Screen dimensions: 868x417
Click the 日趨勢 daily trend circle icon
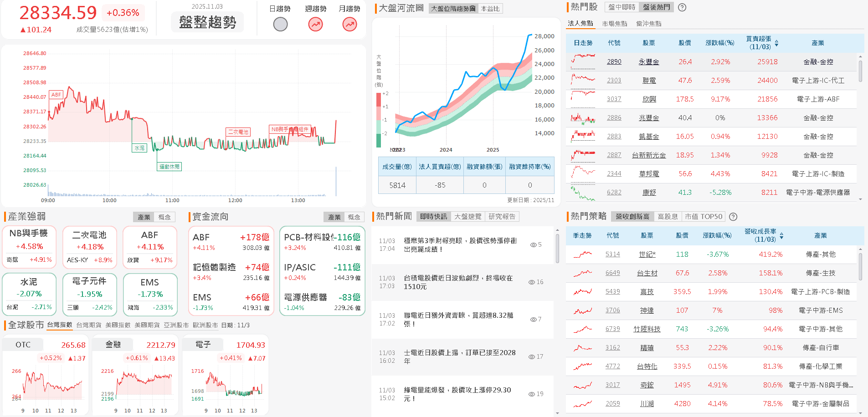(280, 24)
